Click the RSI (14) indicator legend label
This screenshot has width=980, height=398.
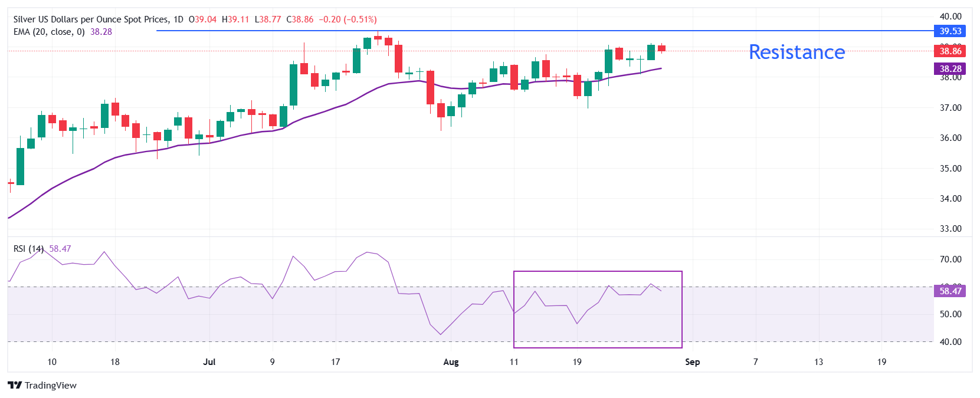tap(28, 249)
